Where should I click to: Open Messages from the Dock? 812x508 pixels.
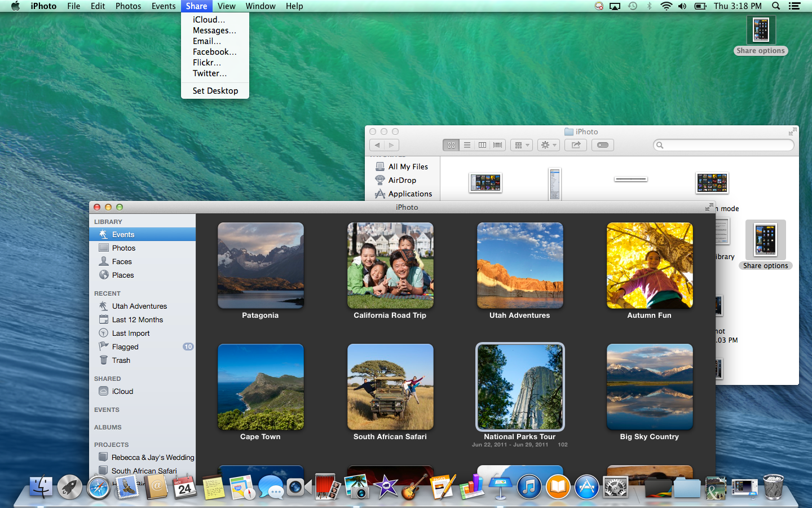(x=271, y=487)
